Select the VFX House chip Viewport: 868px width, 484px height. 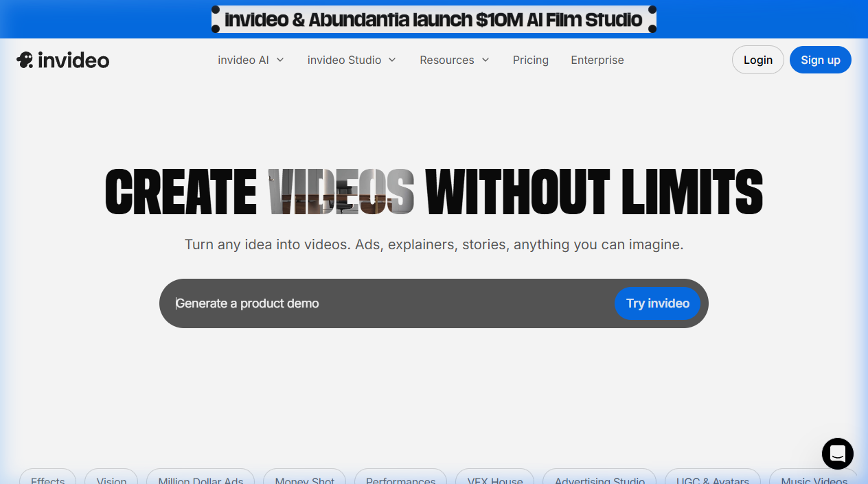coord(494,479)
